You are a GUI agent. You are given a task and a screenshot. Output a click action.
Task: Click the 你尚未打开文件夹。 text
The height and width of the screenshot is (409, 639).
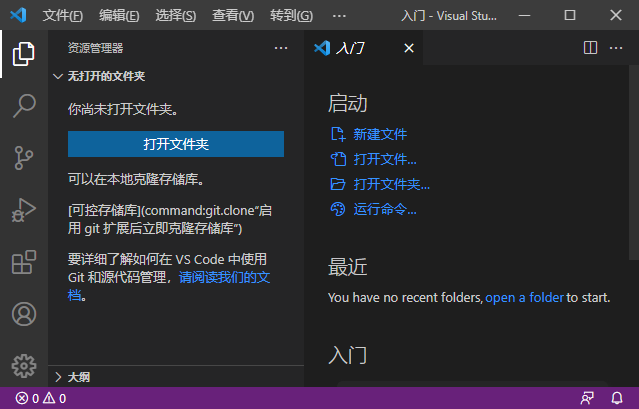click(123, 109)
